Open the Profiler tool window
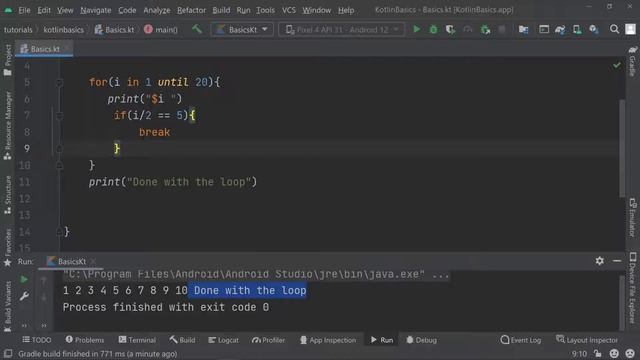Image resolution: width=640 pixels, height=360 pixels. 268,340
